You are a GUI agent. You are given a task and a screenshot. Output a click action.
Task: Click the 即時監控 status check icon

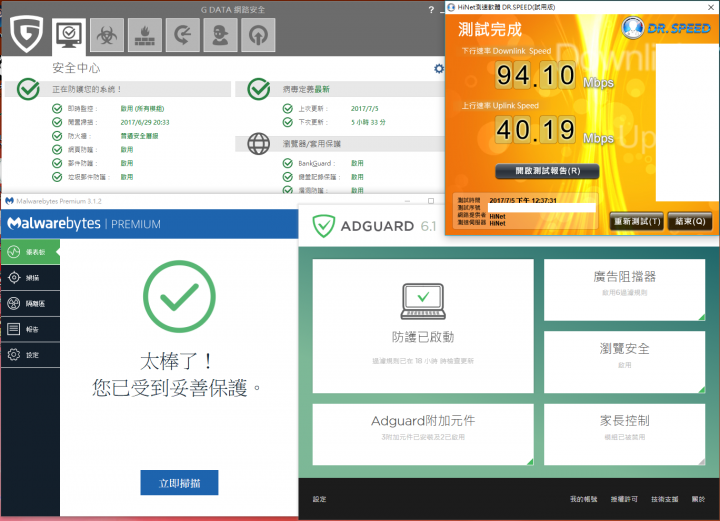click(x=57, y=108)
